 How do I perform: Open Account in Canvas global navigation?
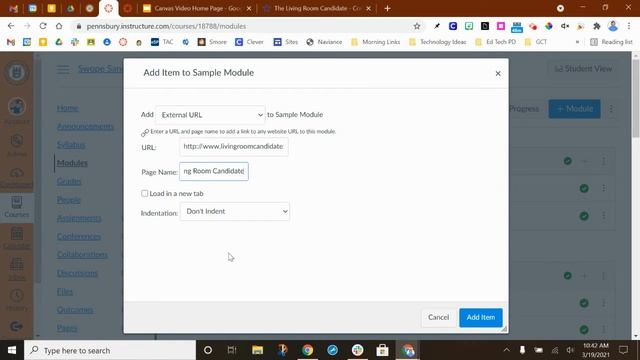tap(17, 111)
